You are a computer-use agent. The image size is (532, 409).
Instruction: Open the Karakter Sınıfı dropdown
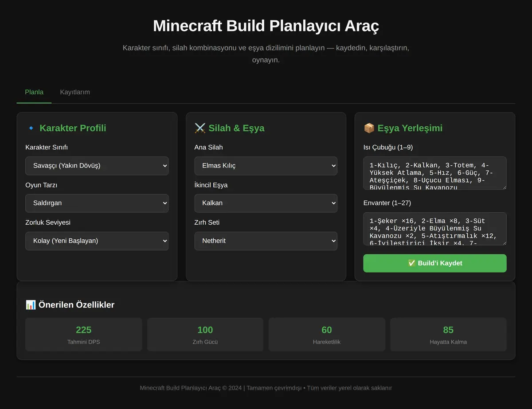(97, 166)
